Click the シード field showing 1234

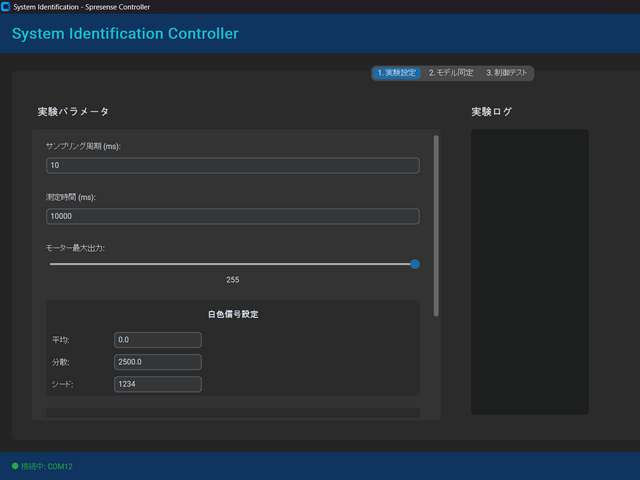pyautogui.click(x=158, y=384)
